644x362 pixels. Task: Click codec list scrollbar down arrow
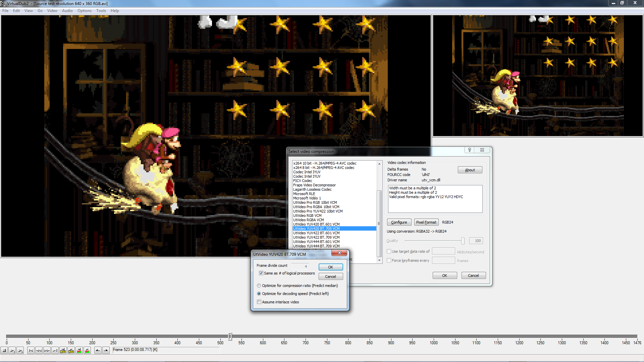click(379, 260)
